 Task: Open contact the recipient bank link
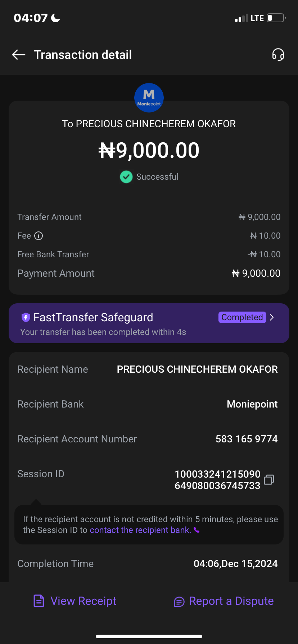(x=140, y=530)
